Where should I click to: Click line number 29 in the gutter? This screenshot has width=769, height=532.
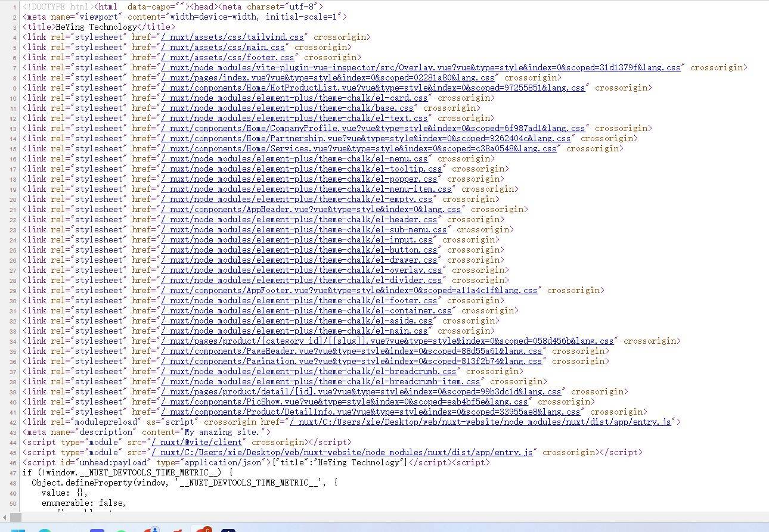coord(13,290)
